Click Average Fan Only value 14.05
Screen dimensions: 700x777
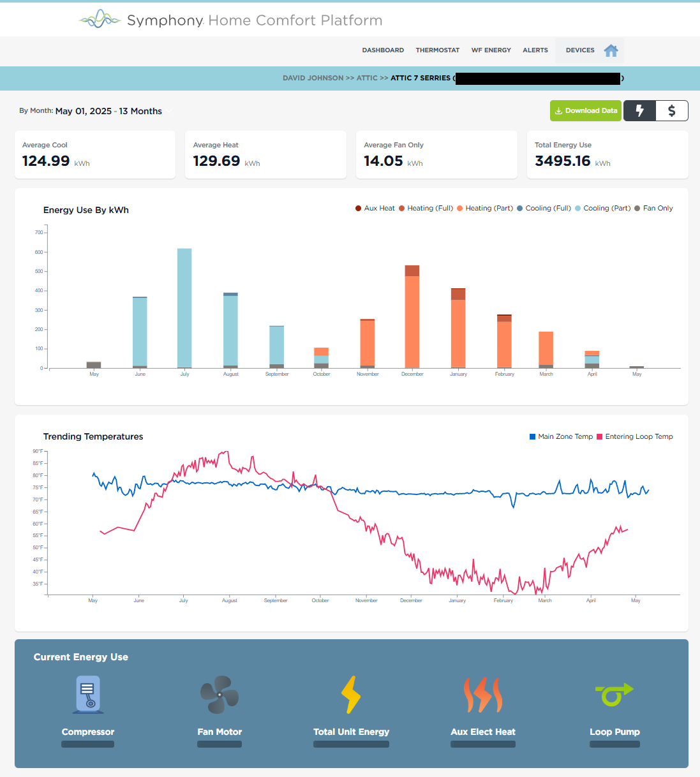coord(384,161)
